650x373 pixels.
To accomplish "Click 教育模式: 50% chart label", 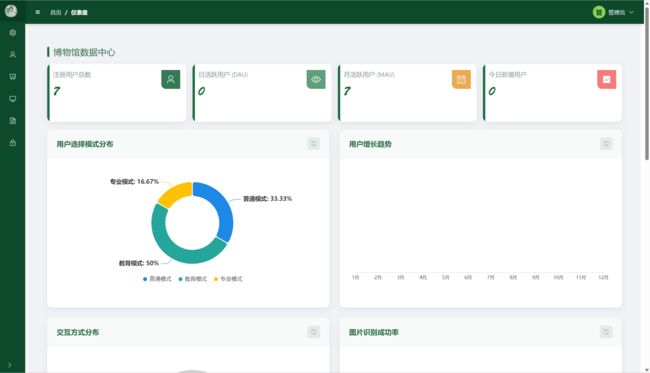I will point(139,263).
